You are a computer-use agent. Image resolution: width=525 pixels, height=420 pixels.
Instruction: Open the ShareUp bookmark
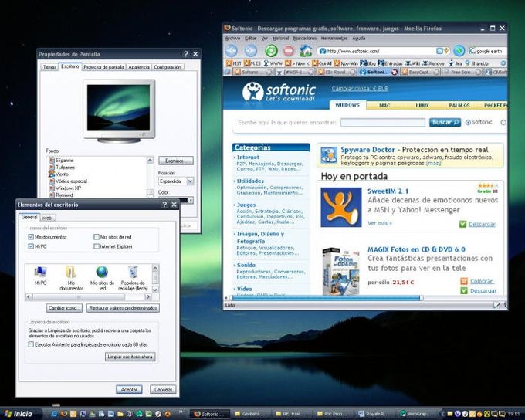click(x=476, y=63)
